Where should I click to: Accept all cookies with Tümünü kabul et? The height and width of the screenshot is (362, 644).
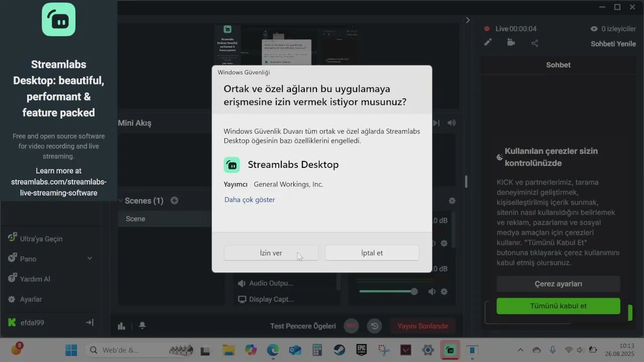click(558, 306)
